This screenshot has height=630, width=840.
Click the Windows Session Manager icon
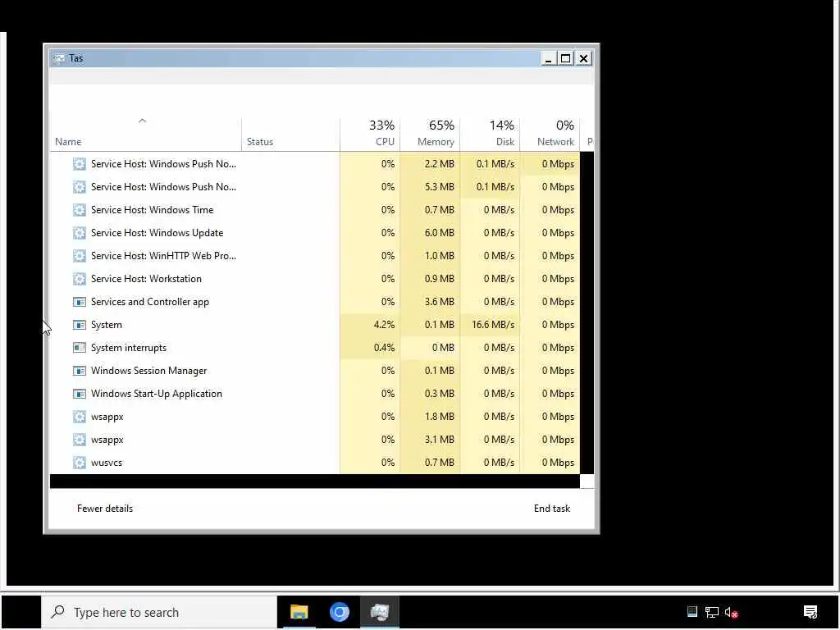80,371
